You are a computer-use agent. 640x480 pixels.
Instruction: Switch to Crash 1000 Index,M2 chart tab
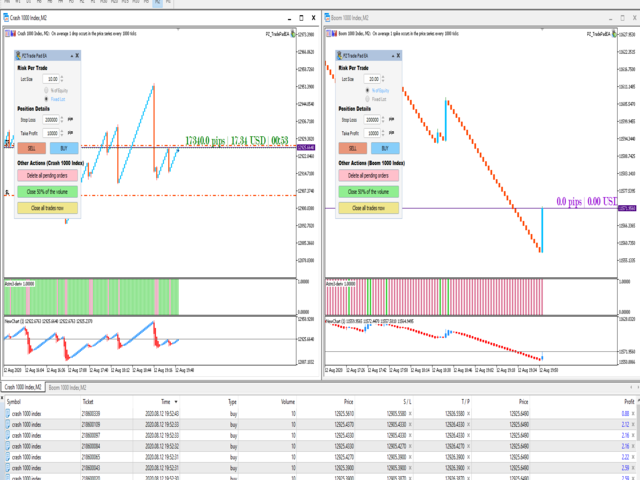pyautogui.click(x=25, y=387)
